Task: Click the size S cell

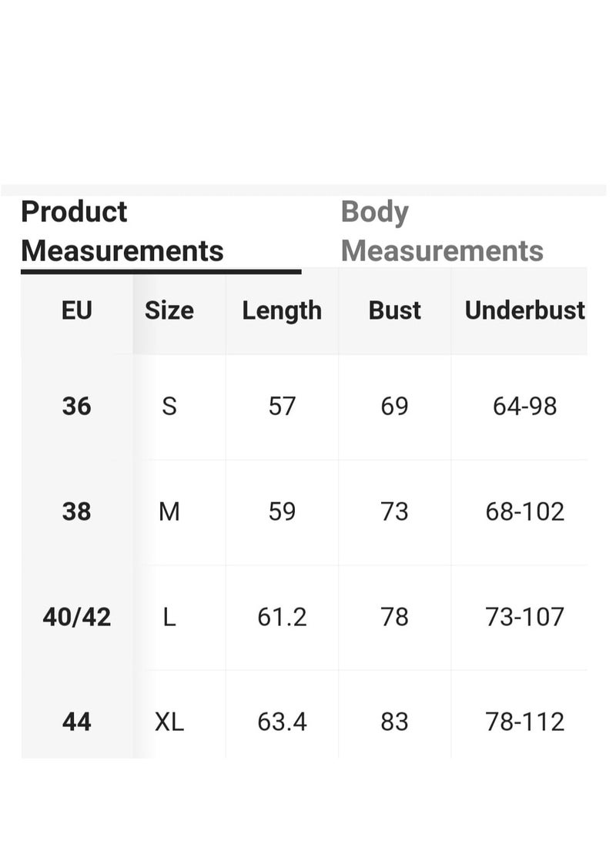Action: (169, 406)
